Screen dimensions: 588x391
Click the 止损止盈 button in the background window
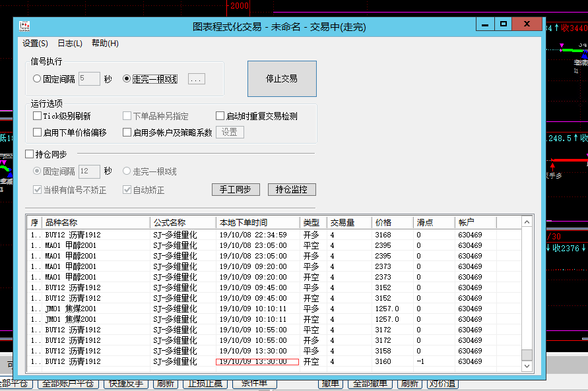coord(205,384)
